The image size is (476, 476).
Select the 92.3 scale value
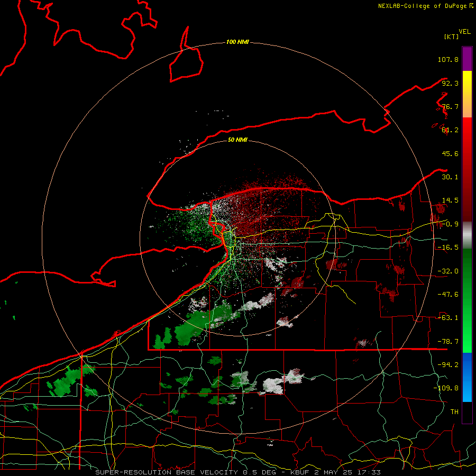[x=450, y=83]
